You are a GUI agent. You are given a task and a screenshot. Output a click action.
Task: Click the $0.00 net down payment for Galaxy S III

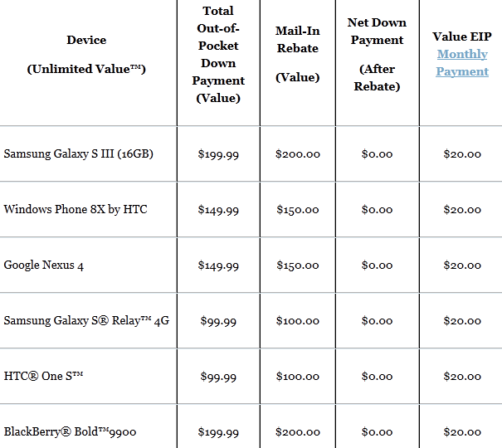[x=377, y=153]
